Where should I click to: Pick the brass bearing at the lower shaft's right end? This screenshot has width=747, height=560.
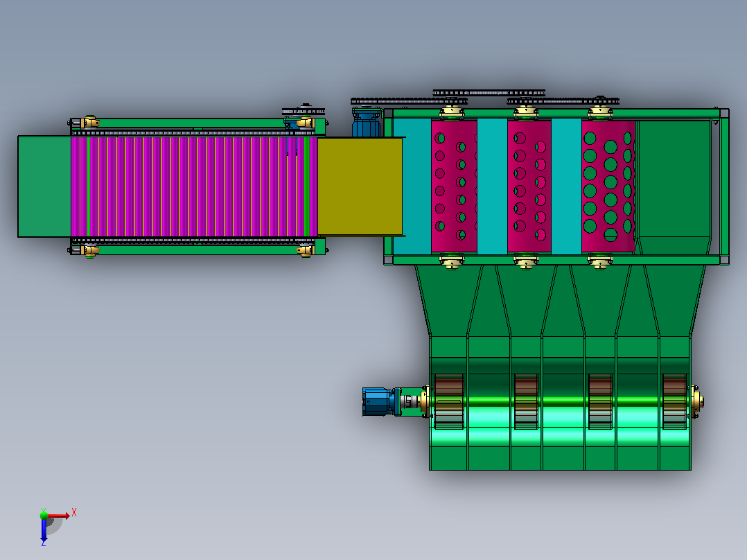pyautogui.click(x=697, y=401)
